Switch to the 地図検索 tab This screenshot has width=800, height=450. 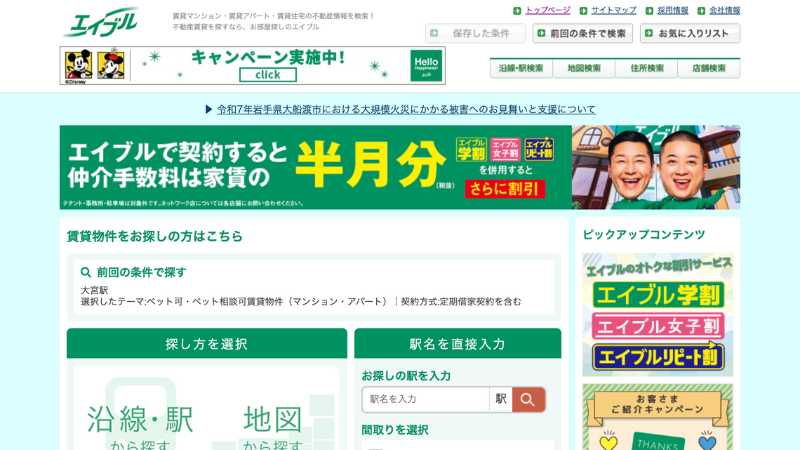[584, 68]
